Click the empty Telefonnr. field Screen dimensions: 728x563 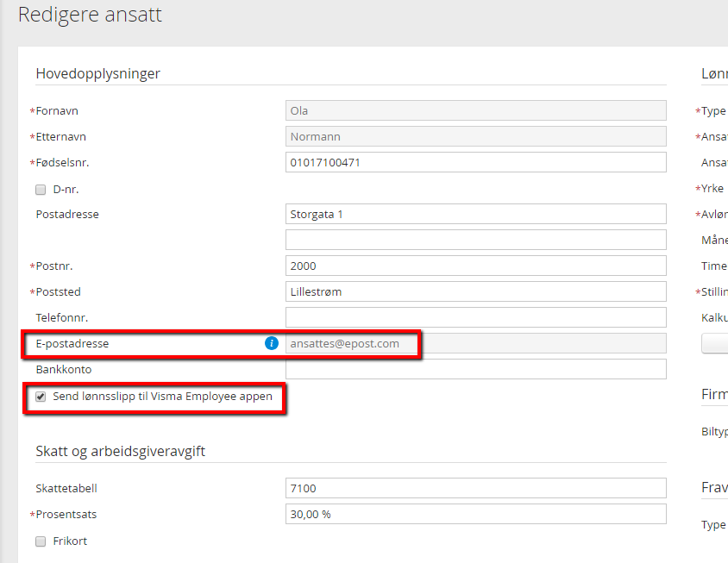click(475, 317)
